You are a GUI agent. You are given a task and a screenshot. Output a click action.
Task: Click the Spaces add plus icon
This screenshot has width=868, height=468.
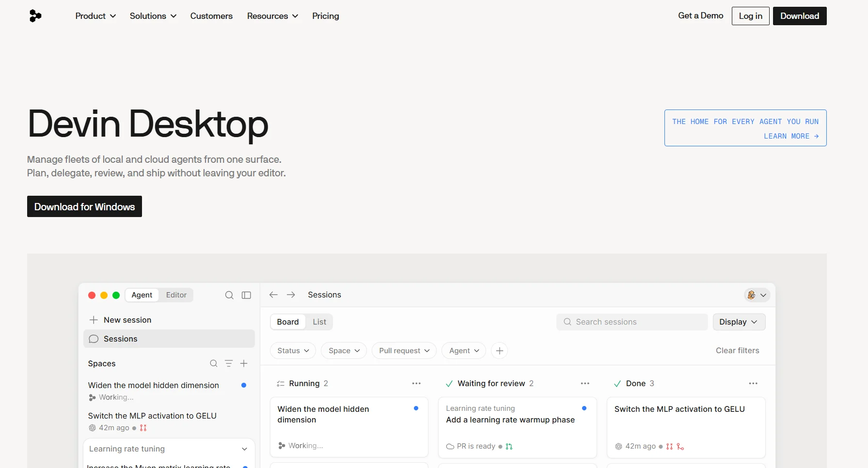[244, 363]
